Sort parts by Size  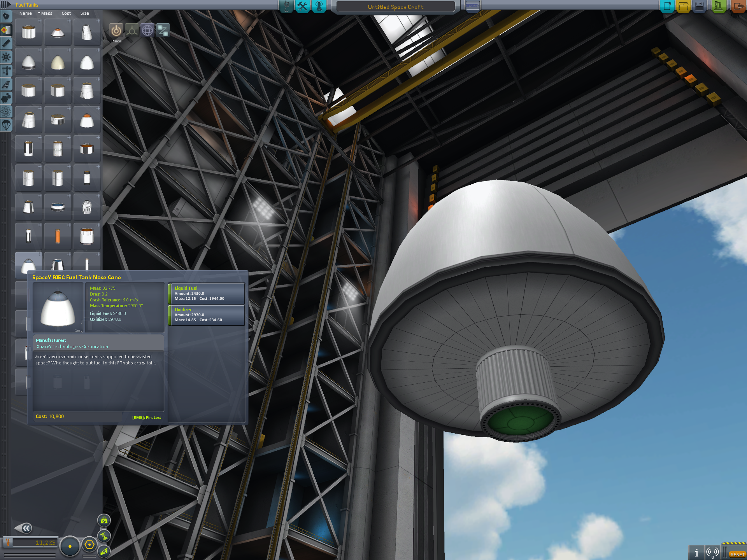[84, 13]
